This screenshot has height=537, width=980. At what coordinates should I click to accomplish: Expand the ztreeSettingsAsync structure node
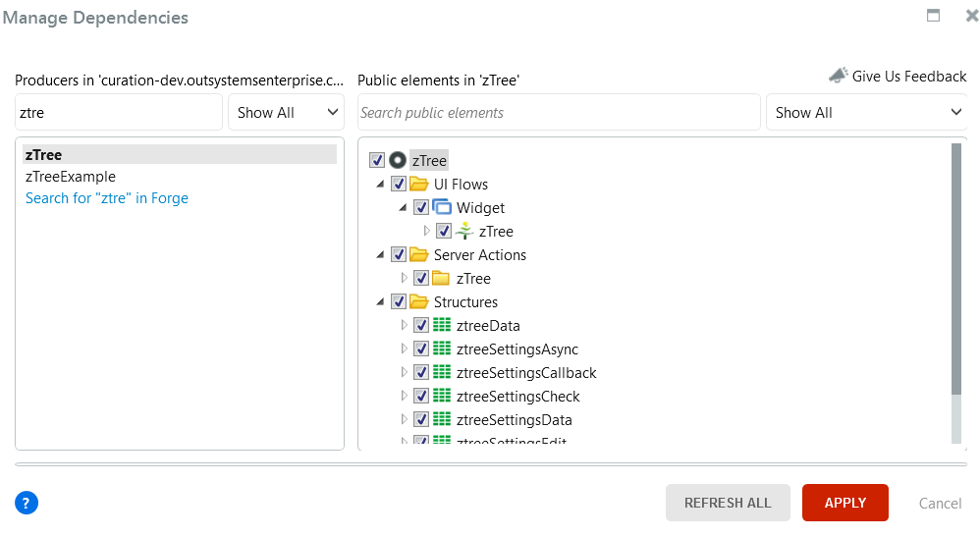[404, 349]
